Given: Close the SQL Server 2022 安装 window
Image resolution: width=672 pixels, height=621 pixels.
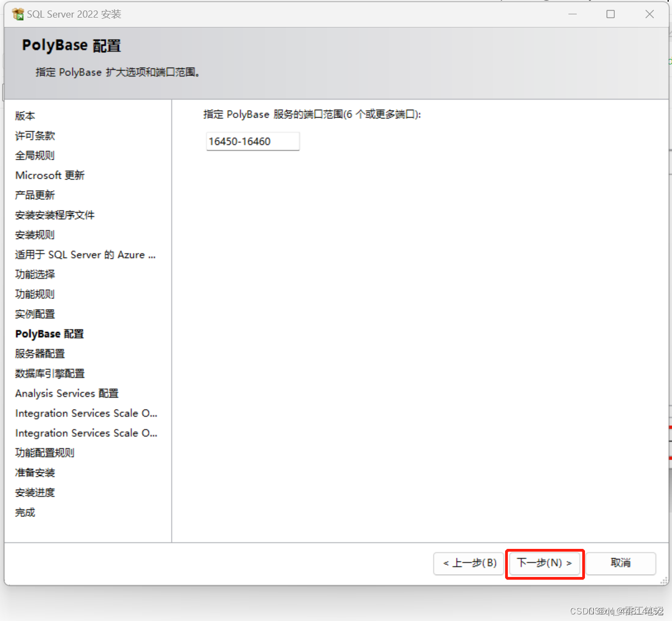Looking at the screenshot, I should (x=649, y=14).
